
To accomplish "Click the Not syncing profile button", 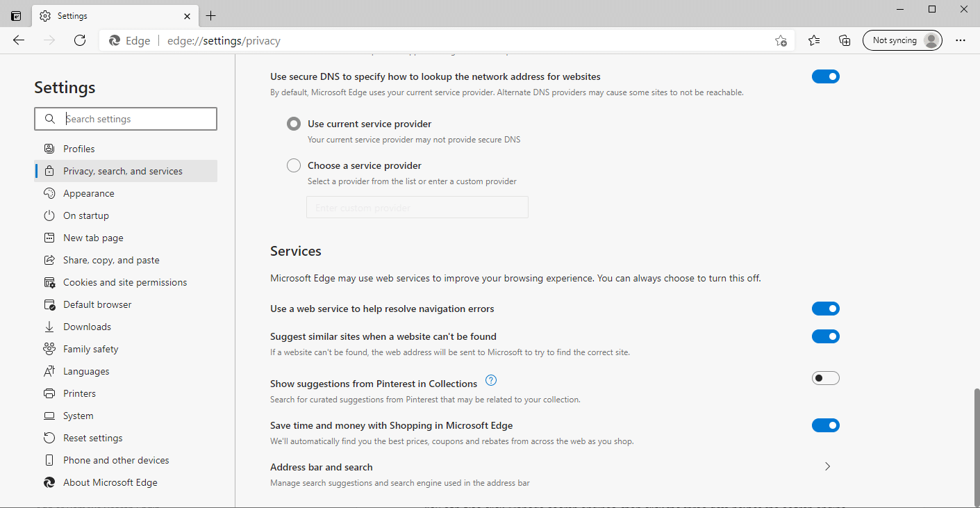I will click(902, 40).
